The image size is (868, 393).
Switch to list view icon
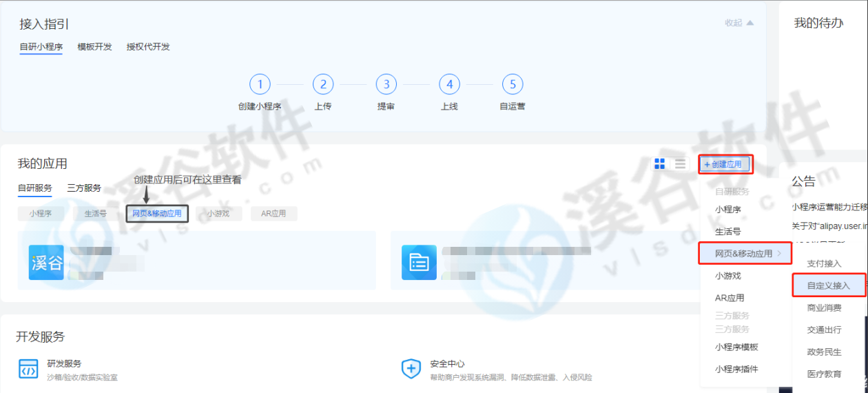680,164
